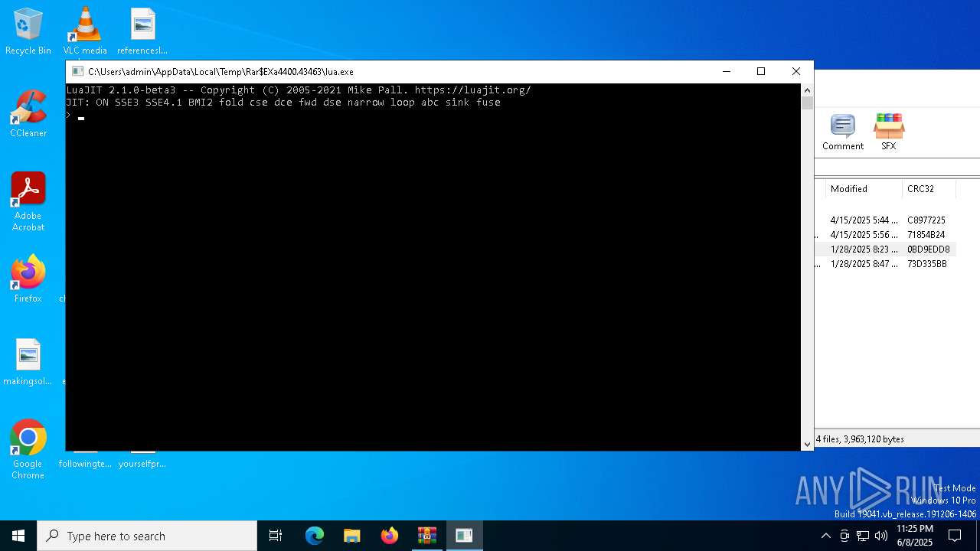
Task: Open Task View on the taskbar
Action: pos(276,536)
